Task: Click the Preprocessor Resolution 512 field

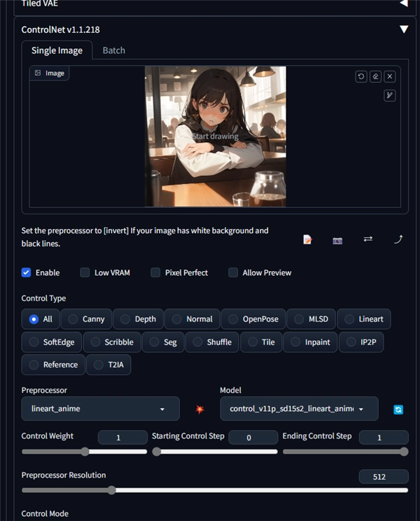Action: pyautogui.click(x=384, y=477)
